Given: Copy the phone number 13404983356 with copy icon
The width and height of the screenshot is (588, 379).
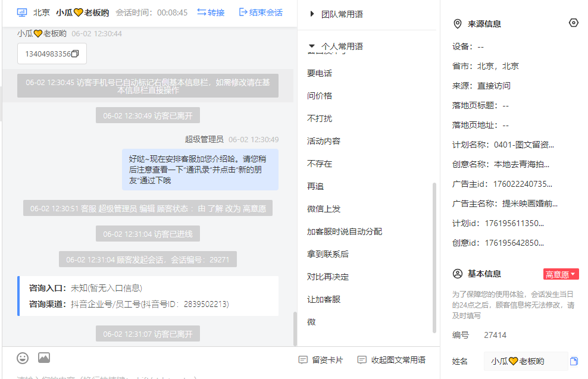Looking at the screenshot, I should tap(75, 54).
